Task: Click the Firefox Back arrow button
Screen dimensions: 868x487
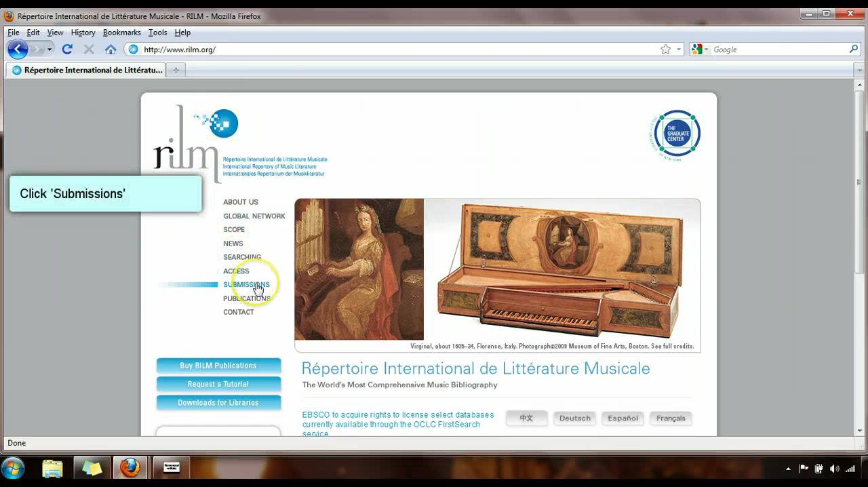Action: click(18, 49)
